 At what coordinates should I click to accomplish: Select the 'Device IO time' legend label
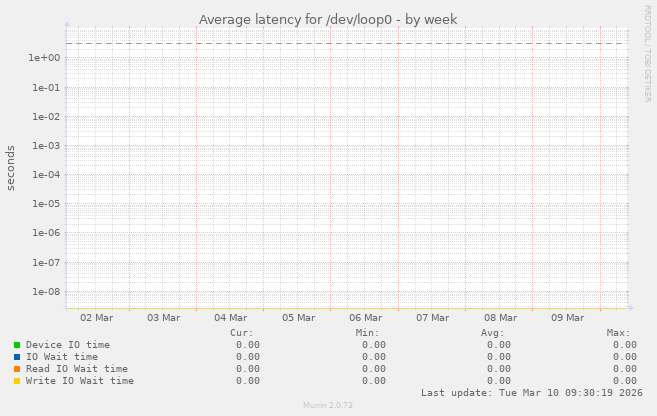tap(68, 345)
